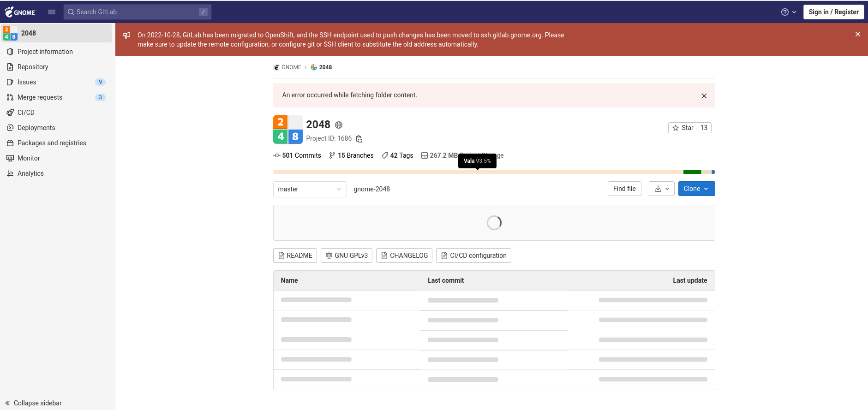868x410 pixels.
Task: Copy the project ID with clipboard icon
Action: tap(359, 139)
